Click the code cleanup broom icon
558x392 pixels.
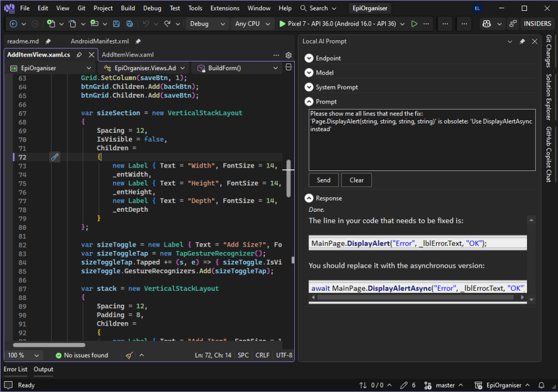129,355
